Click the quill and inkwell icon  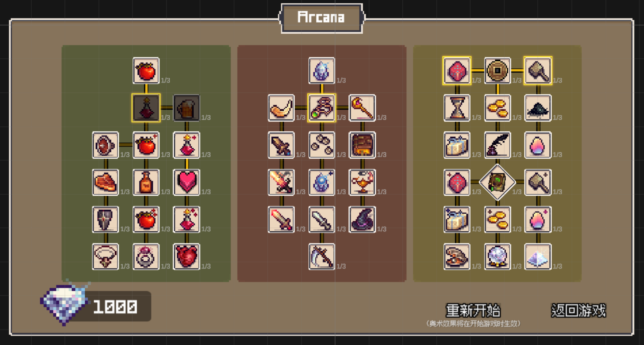pyautogui.click(x=497, y=145)
